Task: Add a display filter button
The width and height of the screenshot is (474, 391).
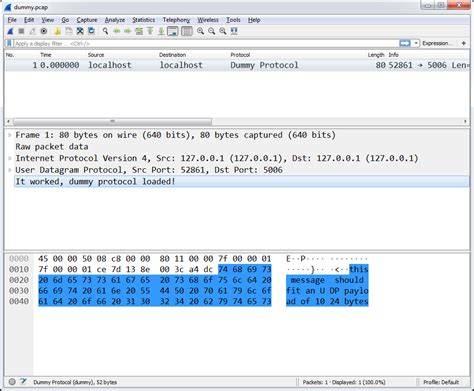Action: point(463,43)
